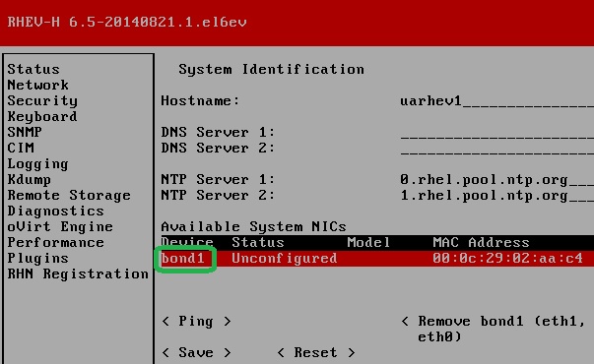Click the Device column header
Viewport: 594px width, 364px height.
pos(187,243)
